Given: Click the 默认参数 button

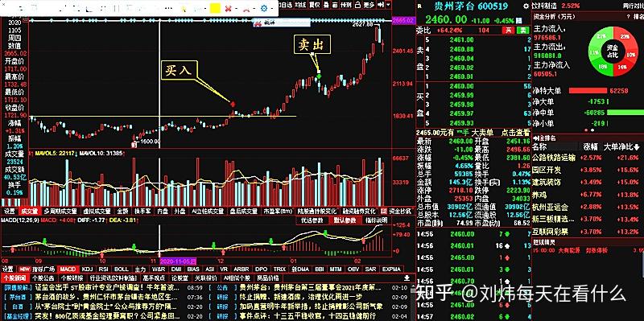Looking at the screenshot, I should pyautogui.click(x=345, y=220).
